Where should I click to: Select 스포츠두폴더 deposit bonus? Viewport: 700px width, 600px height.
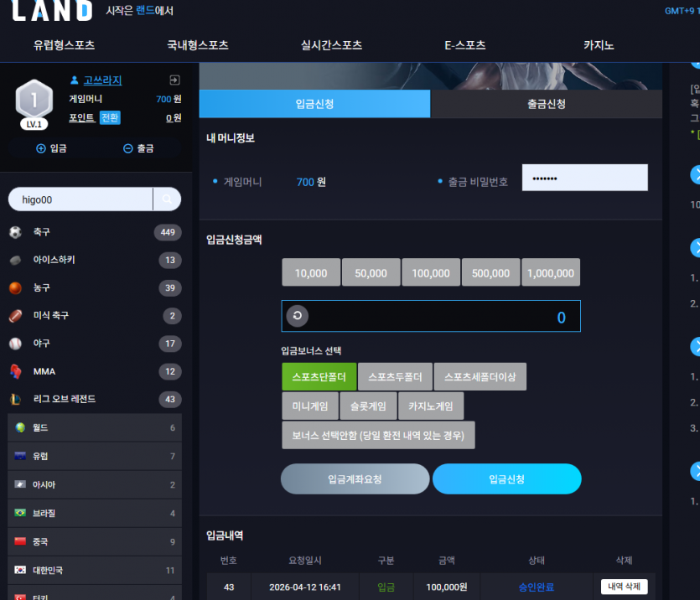pyautogui.click(x=395, y=377)
